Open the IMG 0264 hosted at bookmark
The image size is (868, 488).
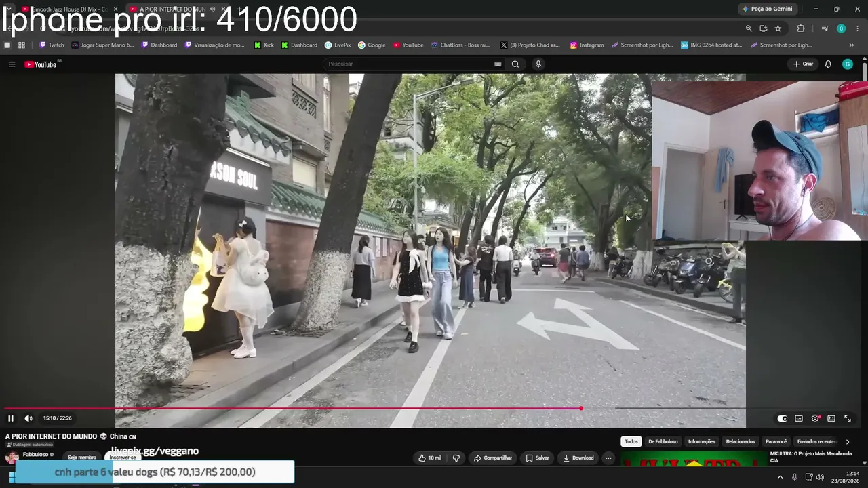(x=711, y=45)
